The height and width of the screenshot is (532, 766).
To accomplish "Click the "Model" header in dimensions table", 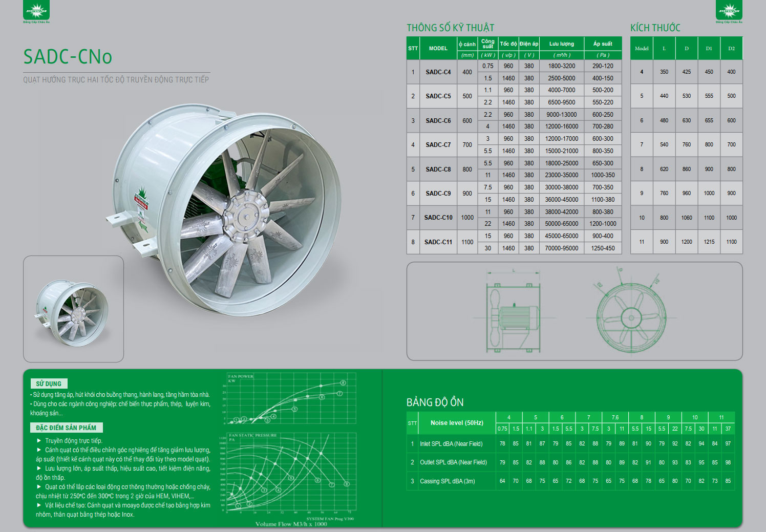I will click(x=642, y=49).
